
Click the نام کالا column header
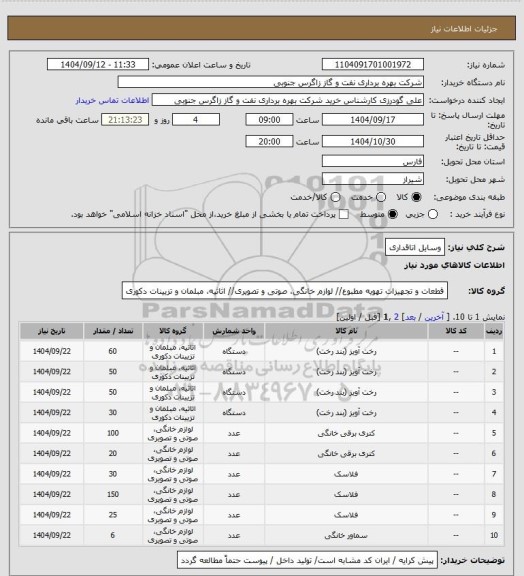click(x=346, y=331)
